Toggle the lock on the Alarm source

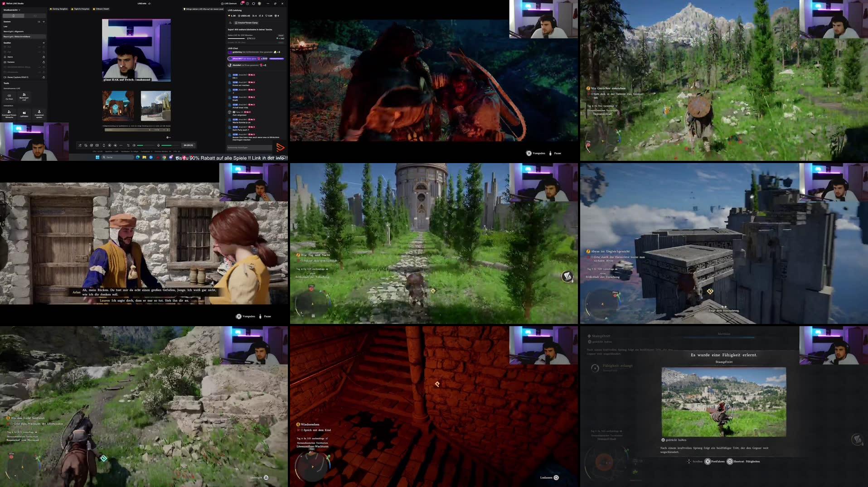click(x=44, y=57)
